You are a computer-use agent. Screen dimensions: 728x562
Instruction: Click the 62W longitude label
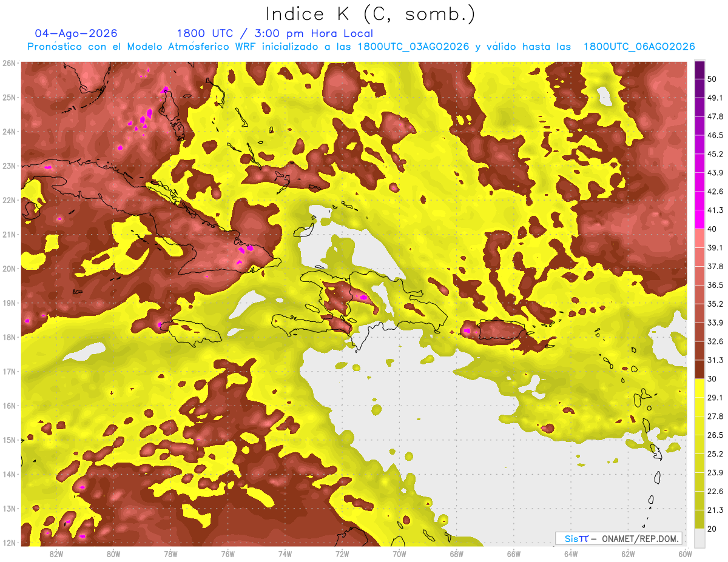[628, 554]
